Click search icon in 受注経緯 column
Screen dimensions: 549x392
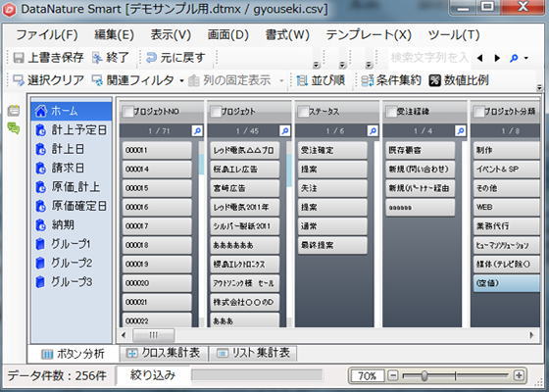tap(461, 131)
